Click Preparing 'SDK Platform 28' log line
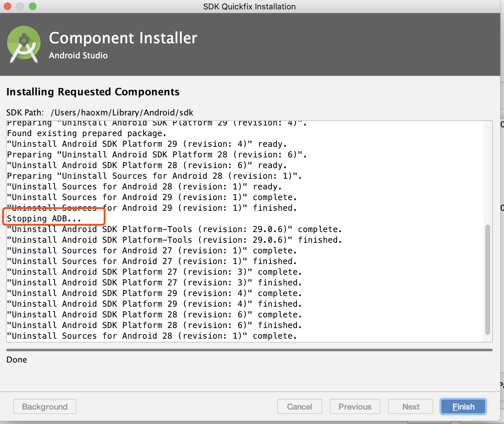The width and height of the screenshot is (504, 424). click(x=157, y=155)
